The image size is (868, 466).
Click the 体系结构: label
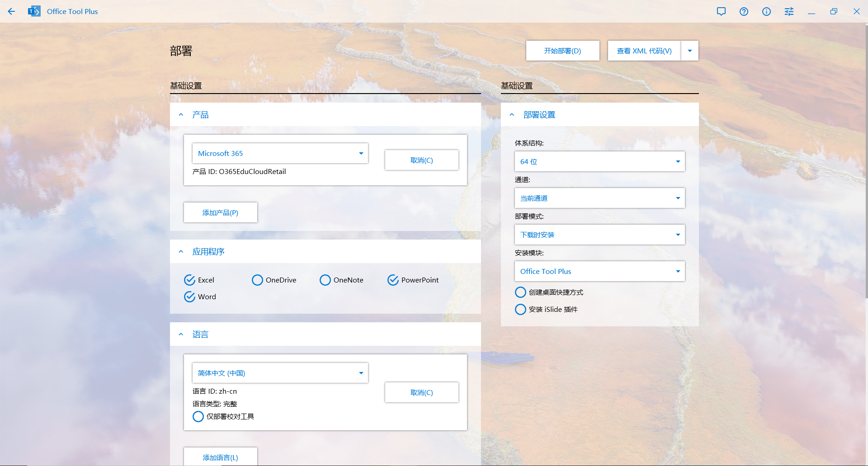(x=529, y=143)
